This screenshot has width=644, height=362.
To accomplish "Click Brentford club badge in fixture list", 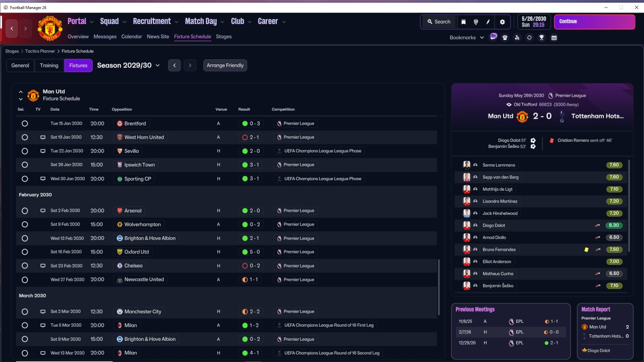I will tap(119, 124).
